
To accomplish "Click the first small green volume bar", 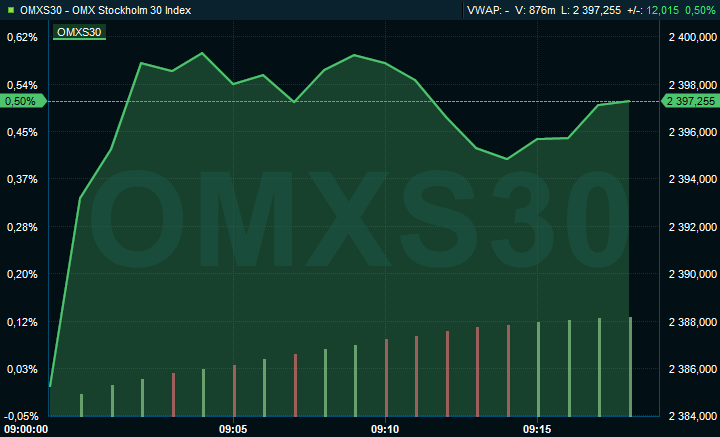I will [x=81, y=405].
